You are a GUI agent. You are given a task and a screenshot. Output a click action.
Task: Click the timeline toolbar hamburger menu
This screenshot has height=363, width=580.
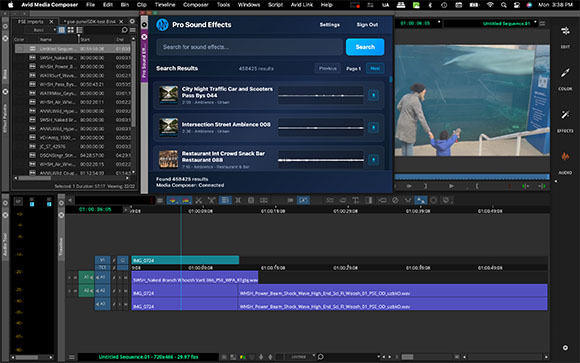pos(160,200)
